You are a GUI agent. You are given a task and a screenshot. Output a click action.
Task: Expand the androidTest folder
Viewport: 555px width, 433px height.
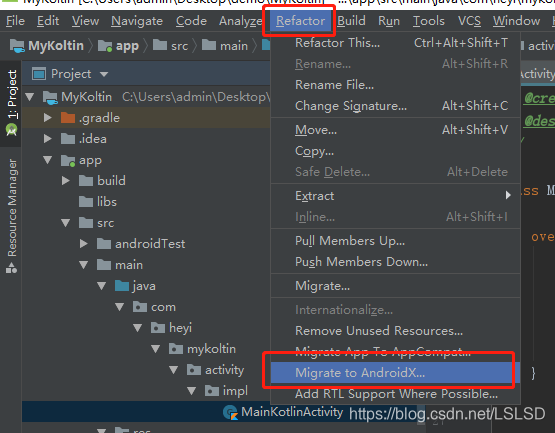point(84,244)
